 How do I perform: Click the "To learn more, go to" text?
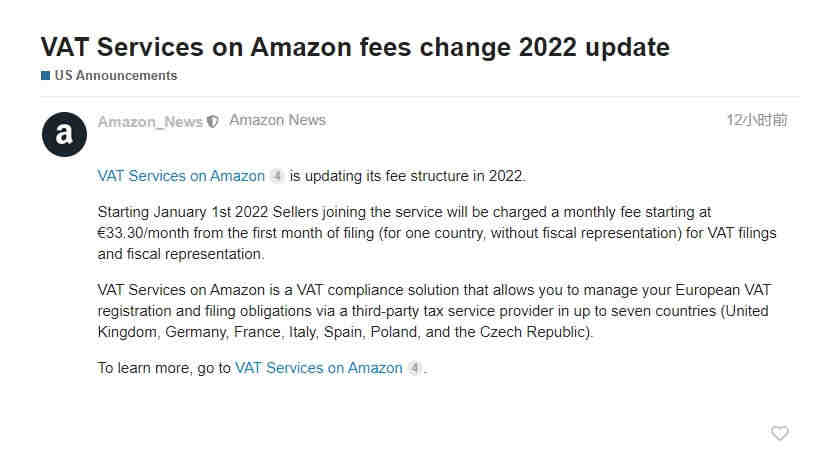click(164, 368)
